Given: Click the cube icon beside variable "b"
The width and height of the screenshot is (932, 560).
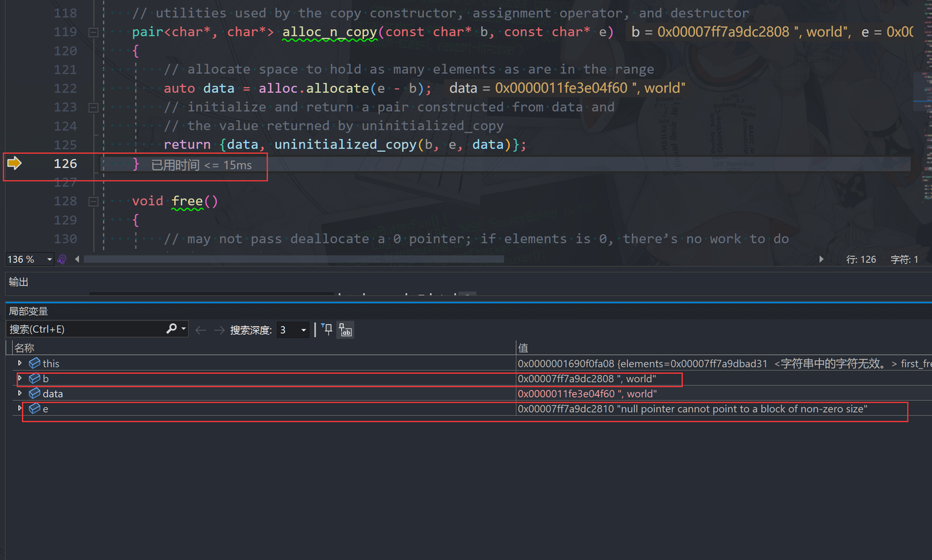Looking at the screenshot, I should (35, 378).
